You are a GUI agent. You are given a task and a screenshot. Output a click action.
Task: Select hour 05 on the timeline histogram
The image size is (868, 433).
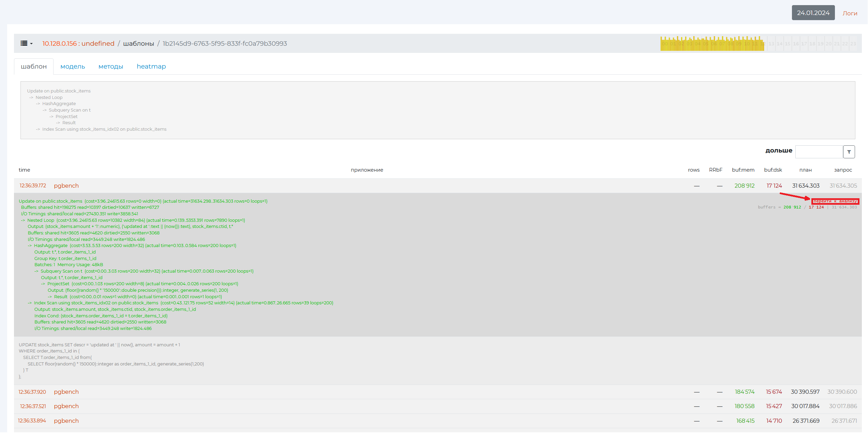tap(706, 44)
